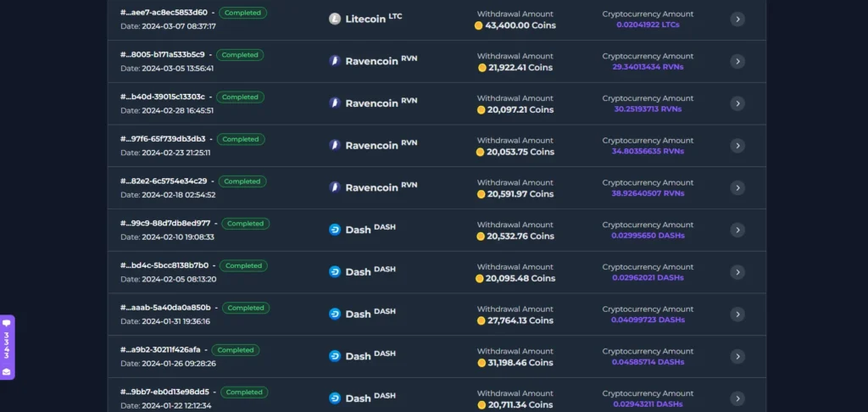
Task: Click Dash logo in the 20,532.76 Coins row
Action: click(335, 229)
